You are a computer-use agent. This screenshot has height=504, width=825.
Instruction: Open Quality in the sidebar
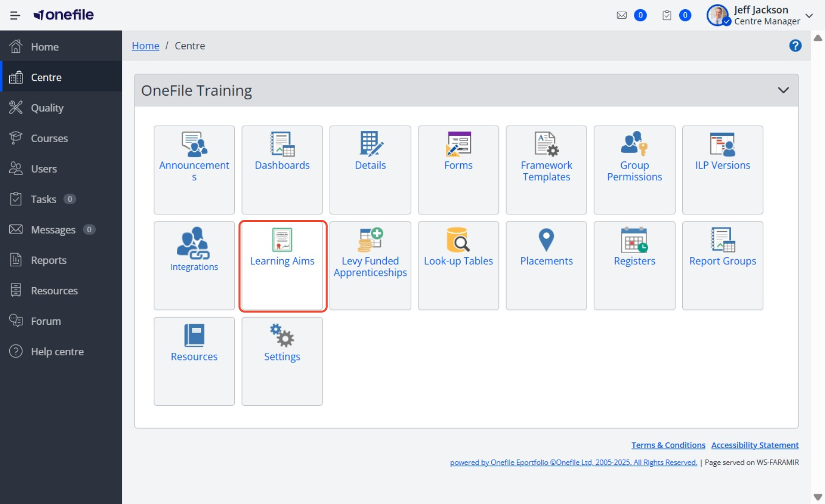point(61,108)
